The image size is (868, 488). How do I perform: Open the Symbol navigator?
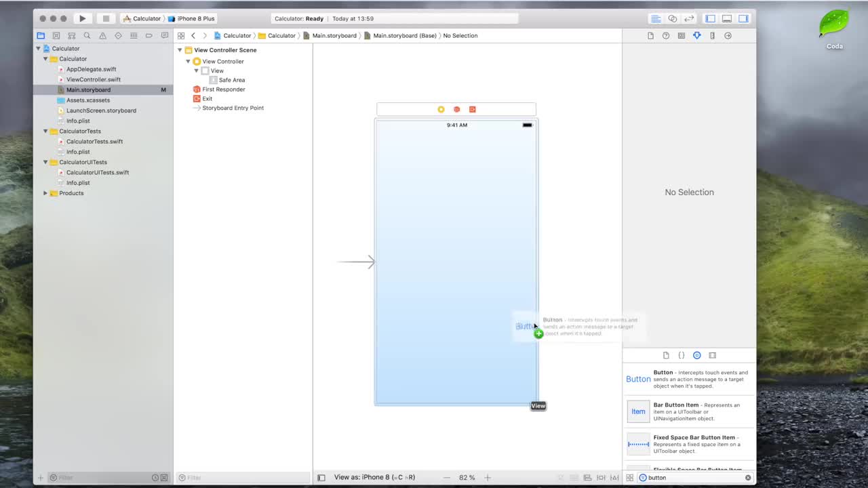pyautogui.click(x=71, y=35)
